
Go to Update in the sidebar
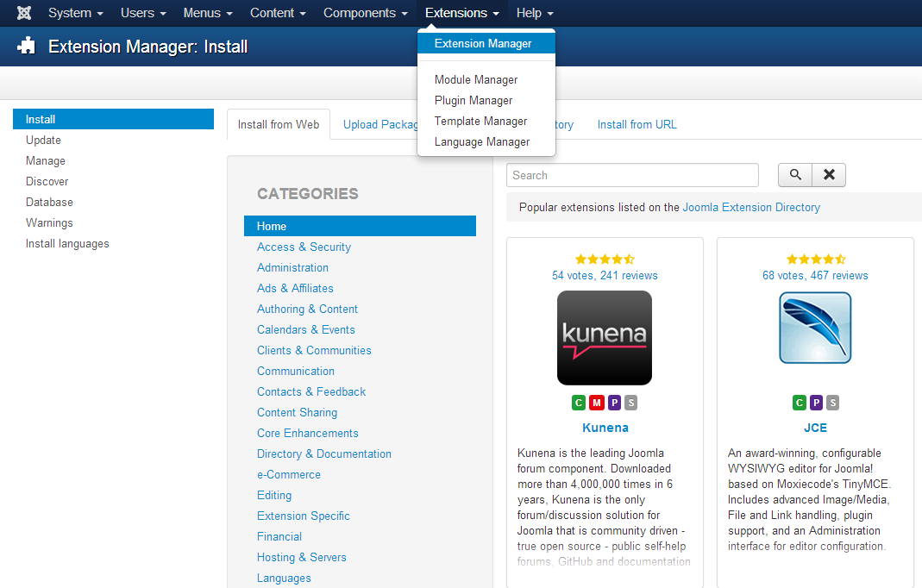click(43, 140)
